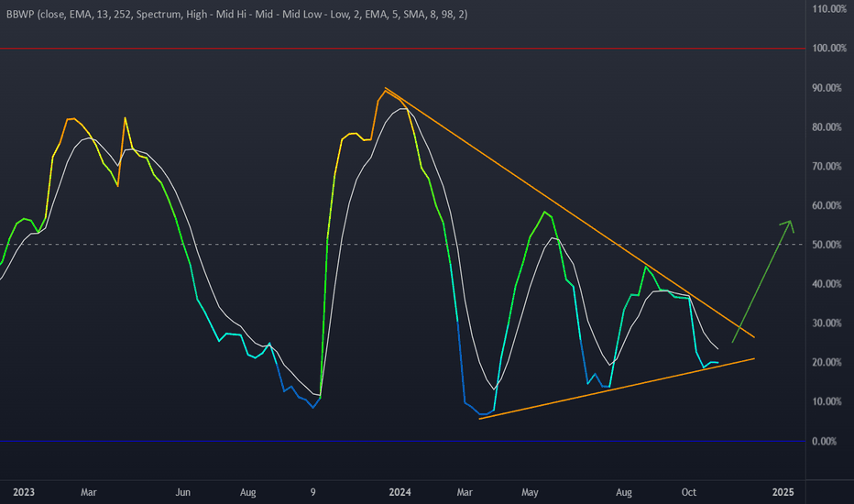Select the 2023 time axis label
This screenshot has height=504, width=854.
(x=24, y=492)
